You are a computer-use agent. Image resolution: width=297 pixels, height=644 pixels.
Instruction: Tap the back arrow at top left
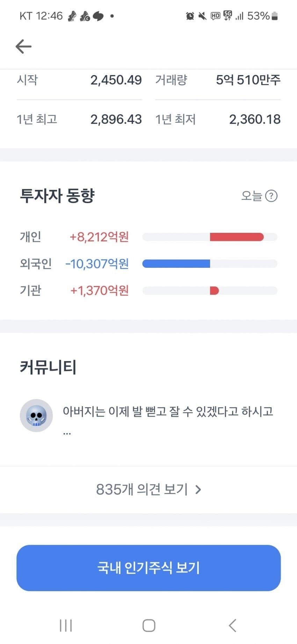pyautogui.click(x=23, y=46)
